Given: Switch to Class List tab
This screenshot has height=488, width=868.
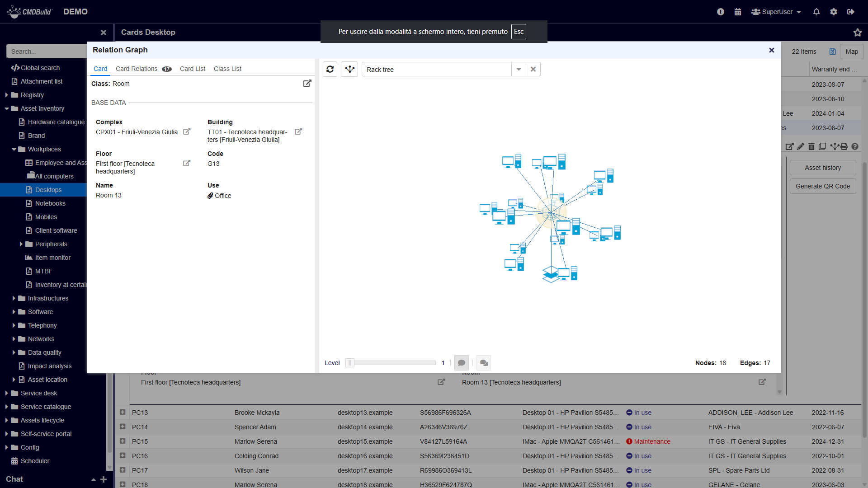Looking at the screenshot, I should [x=227, y=69].
